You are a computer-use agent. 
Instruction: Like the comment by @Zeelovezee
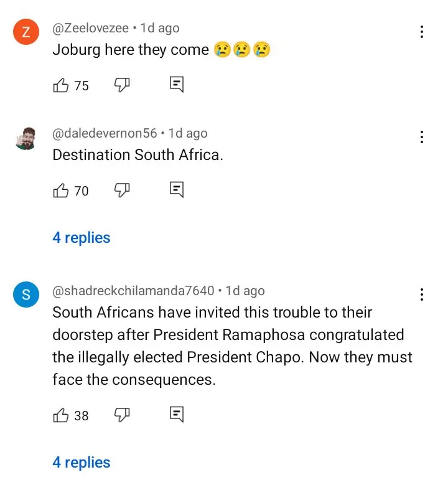click(x=61, y=85)
